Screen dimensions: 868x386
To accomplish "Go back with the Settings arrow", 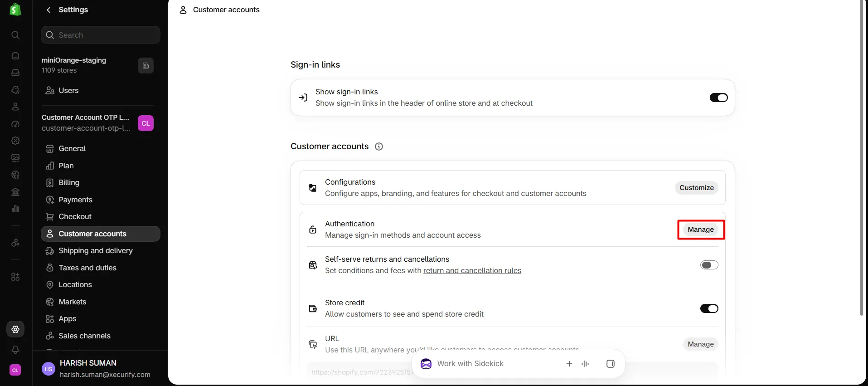I will [48, 10].
